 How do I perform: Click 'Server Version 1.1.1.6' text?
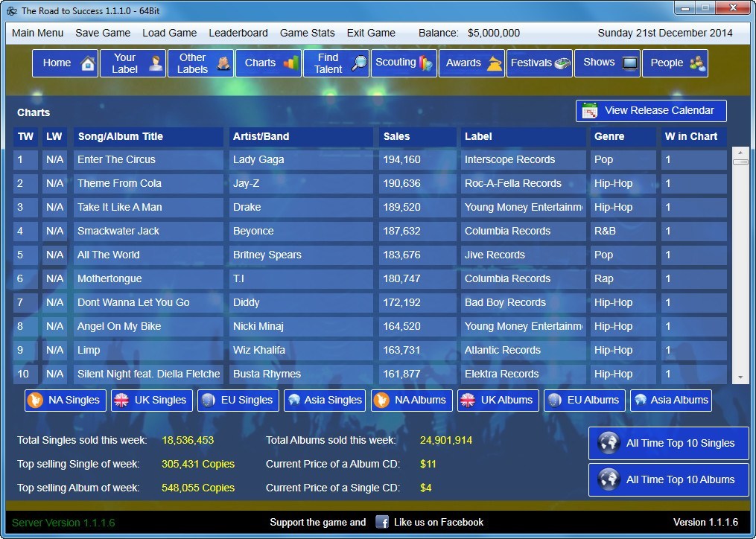(63, 523)
